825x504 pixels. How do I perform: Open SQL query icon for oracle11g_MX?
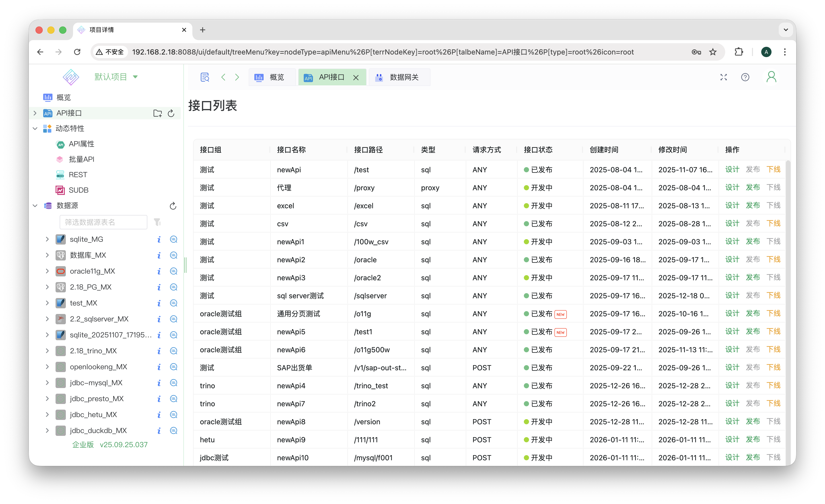(173, 271)
